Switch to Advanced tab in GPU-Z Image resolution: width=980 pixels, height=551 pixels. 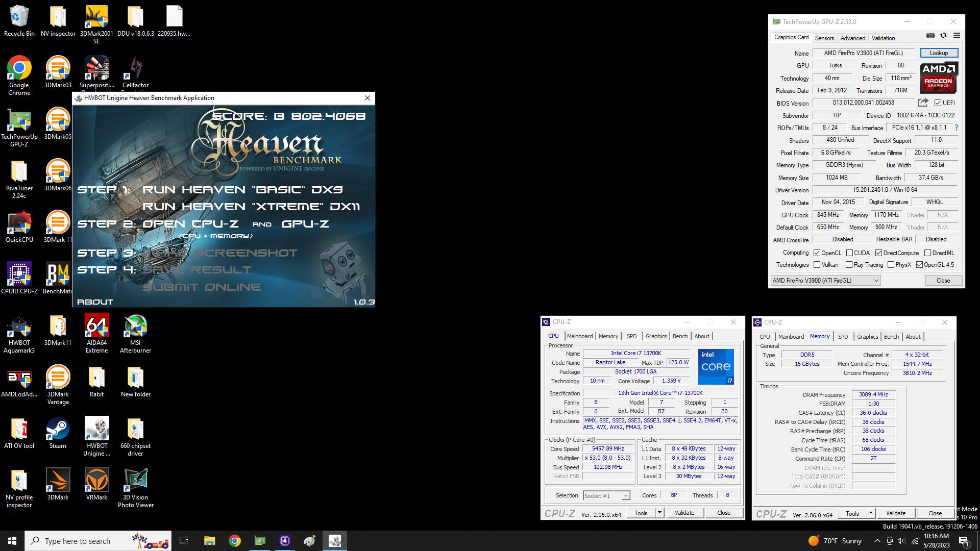pyautogui.click(x=853, y=38)
